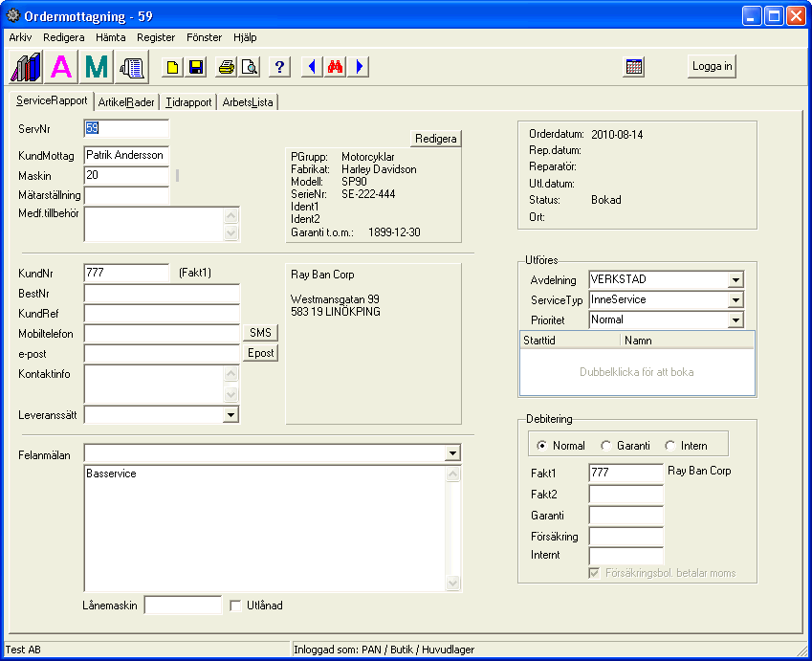Click into the Mobiltelefon input field
812x661 pixels.
162,334
